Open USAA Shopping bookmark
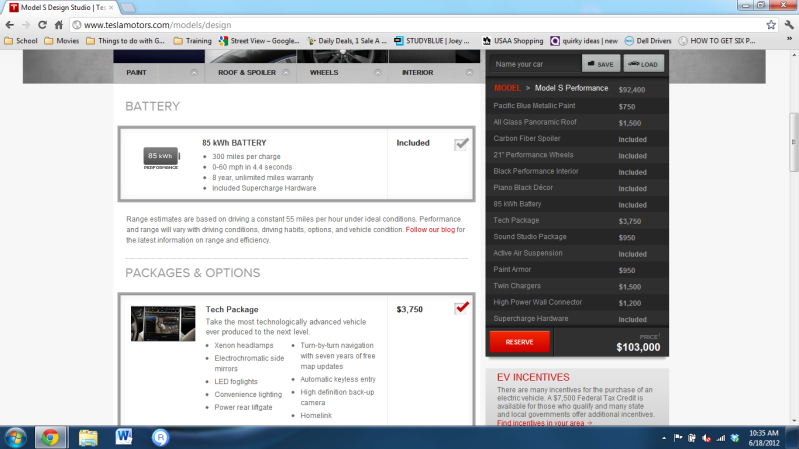This screenshot has height=449, width=799. [513, 41]
